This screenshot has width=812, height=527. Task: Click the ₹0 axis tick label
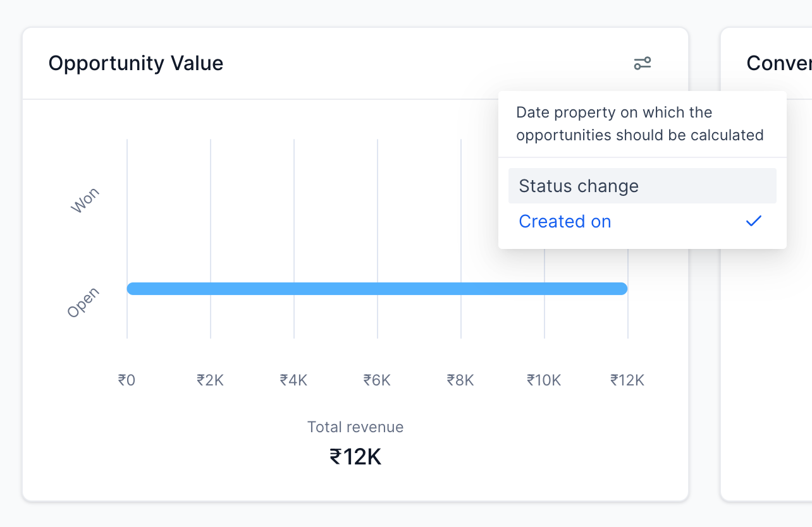click(x=126, y=380)
